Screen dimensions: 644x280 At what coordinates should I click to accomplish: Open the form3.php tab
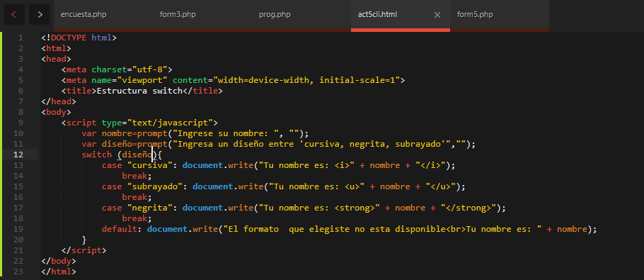click(x=178, y=15)
